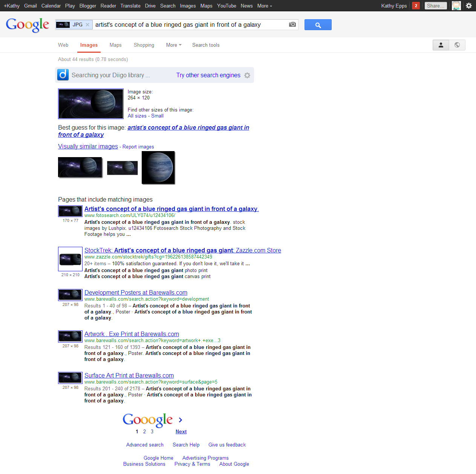Go to YouTube in top bar
This screenshot has height=474, width=476.
click(x=227, y=6)
